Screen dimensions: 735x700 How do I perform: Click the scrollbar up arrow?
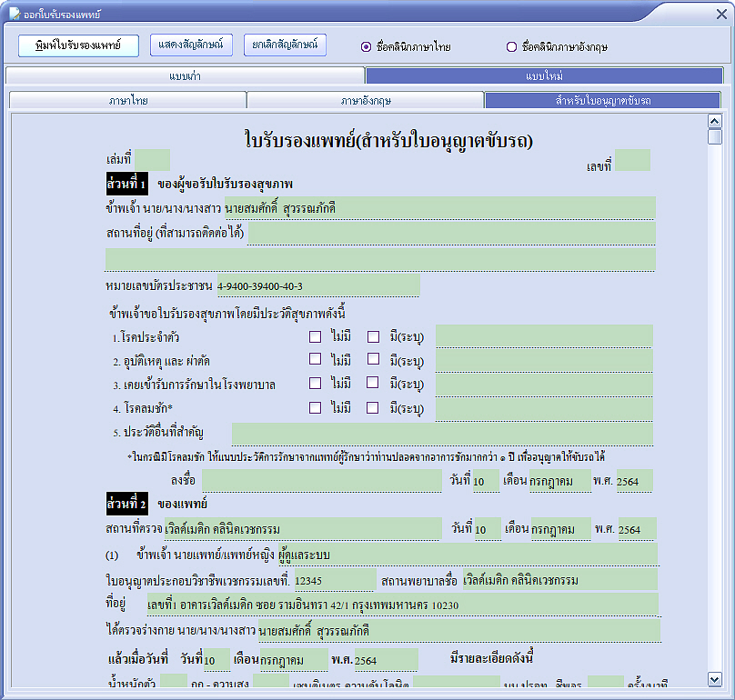click(714, 122)
